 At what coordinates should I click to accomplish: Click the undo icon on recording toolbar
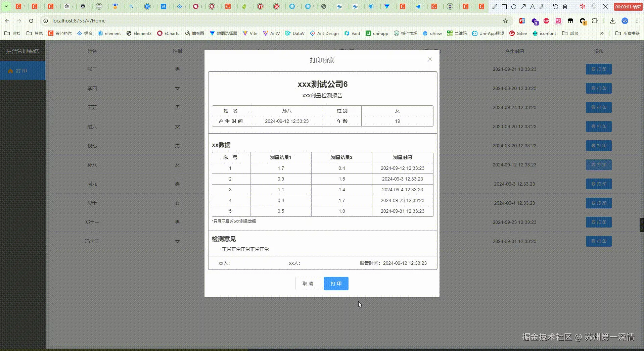pos(556,6)
